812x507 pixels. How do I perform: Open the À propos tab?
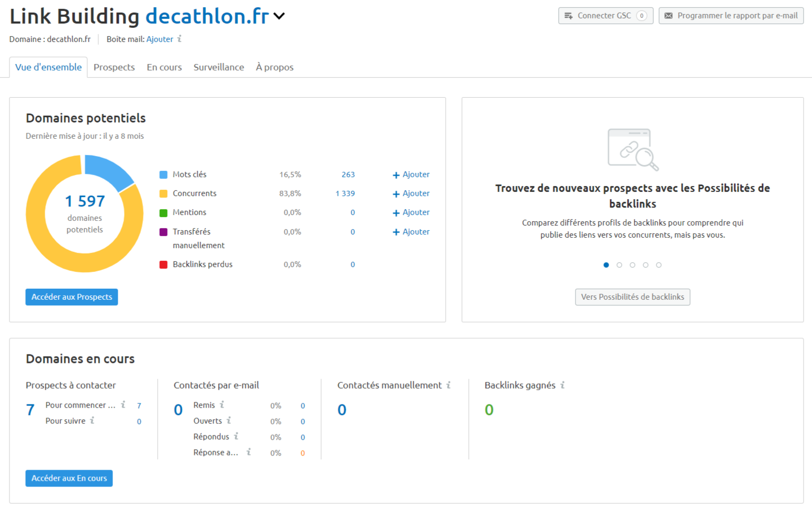[x=274, y=67]
